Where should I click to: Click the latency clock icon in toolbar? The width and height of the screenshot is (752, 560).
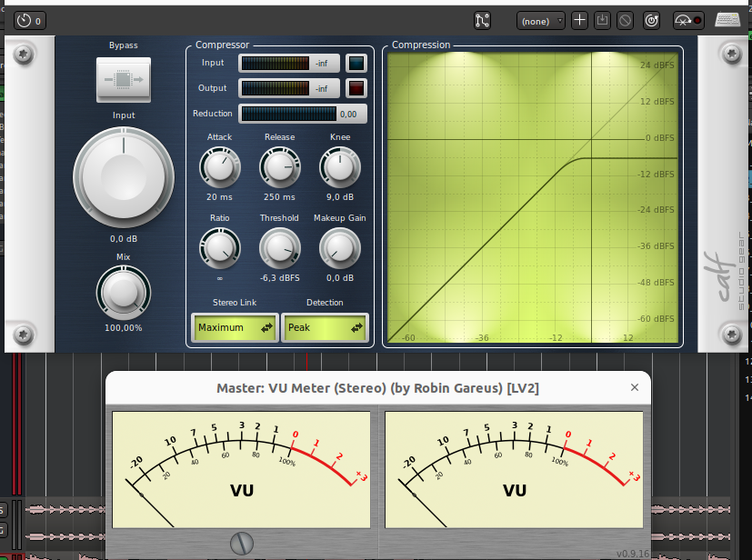(x=24, y=20)
